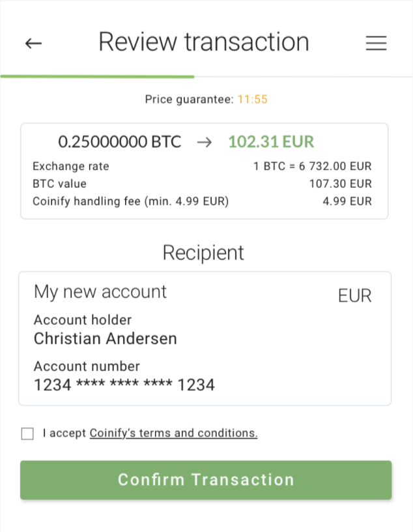Click the EUR currency label on recipient card

(x=354, y=296)
